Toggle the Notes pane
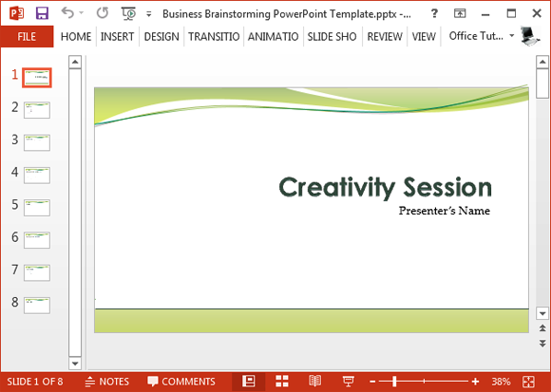The image size is (551, 392). click(x=107, y=382)
